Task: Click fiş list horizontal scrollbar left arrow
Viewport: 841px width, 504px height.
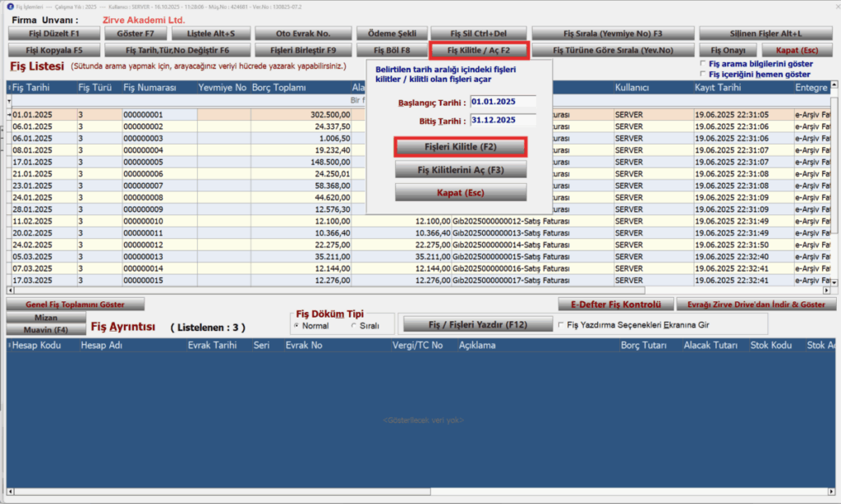Action: point(10,290)
